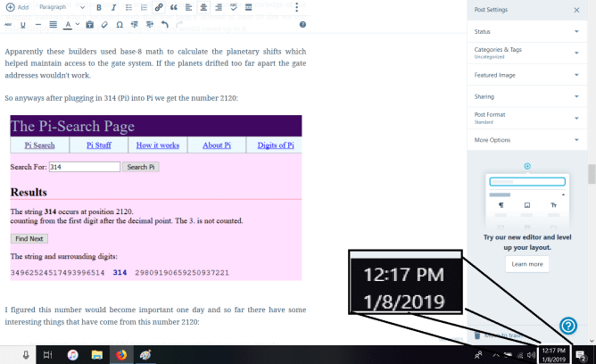Open the Paragraph style dropdown

pos(61,7)
